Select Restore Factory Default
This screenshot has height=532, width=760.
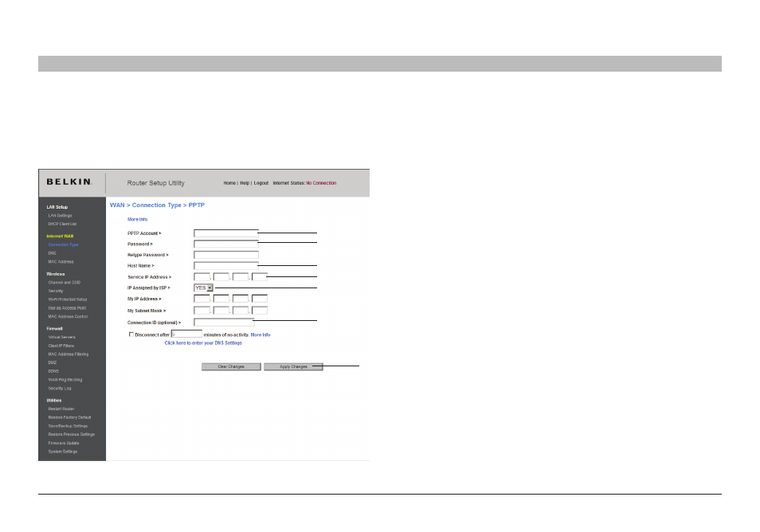[x=70, y=417]
